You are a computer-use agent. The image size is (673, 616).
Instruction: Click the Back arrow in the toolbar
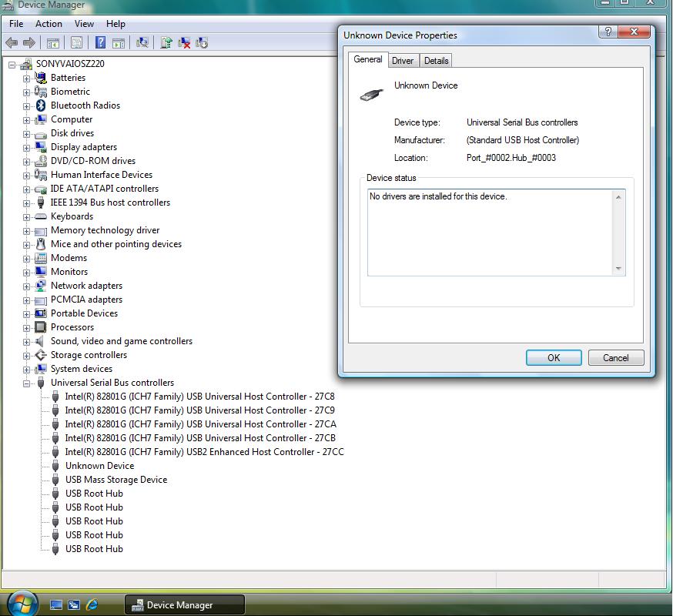[12, 42]
